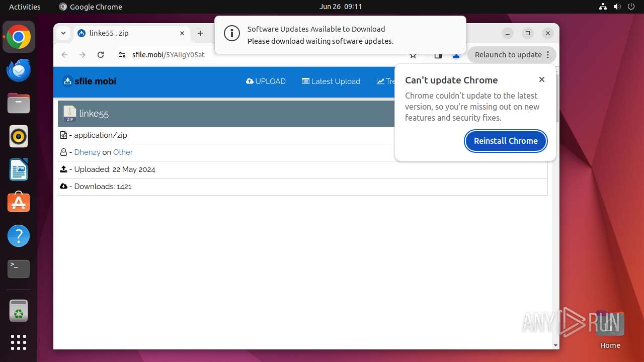Screen dimensions: 644x362
Task: Click the linke55 file title
Action: click(94, 114)
